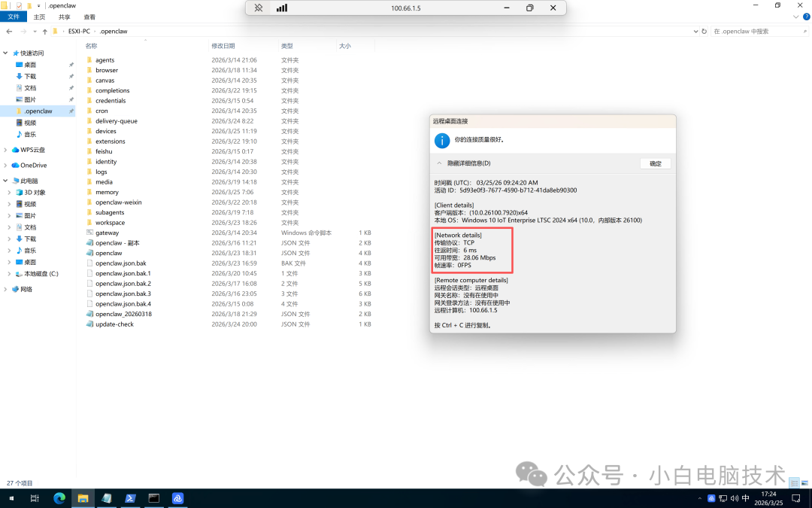The height and width of the screenshot is (508, 812).
Task: Open the notepad-like app on taskbar
Action: point(107,498)
